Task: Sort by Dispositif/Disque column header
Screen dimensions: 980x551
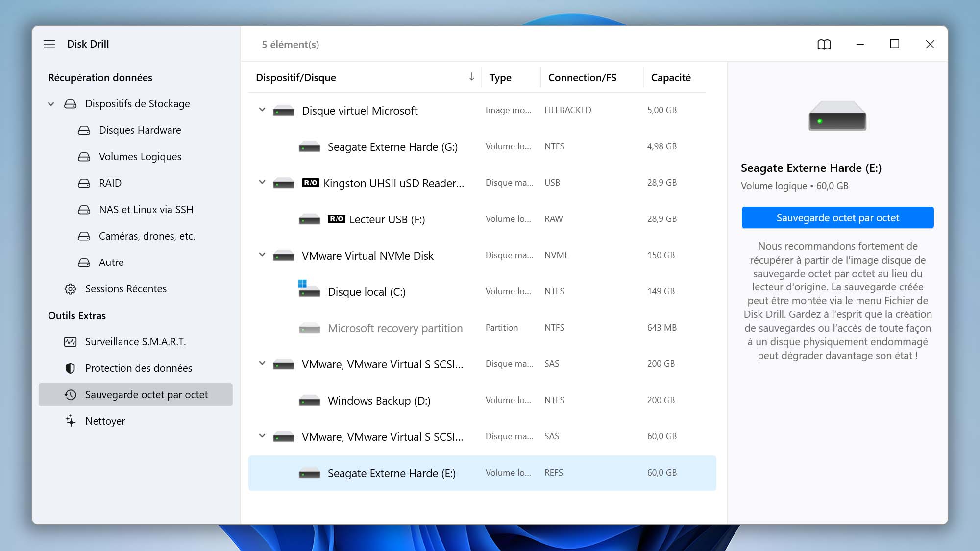Action: (x=296, y=78)
